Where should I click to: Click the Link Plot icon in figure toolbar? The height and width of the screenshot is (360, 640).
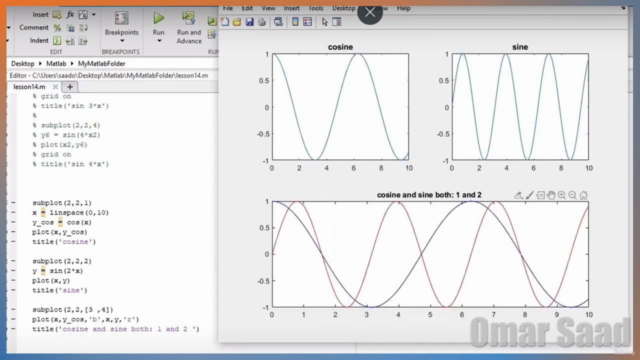[x=278, y=22]
